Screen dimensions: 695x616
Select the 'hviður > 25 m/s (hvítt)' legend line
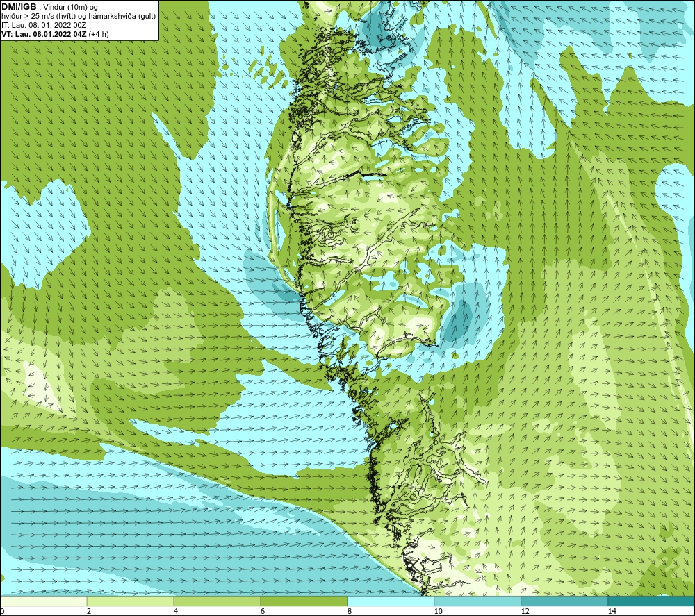pos(78,17)
